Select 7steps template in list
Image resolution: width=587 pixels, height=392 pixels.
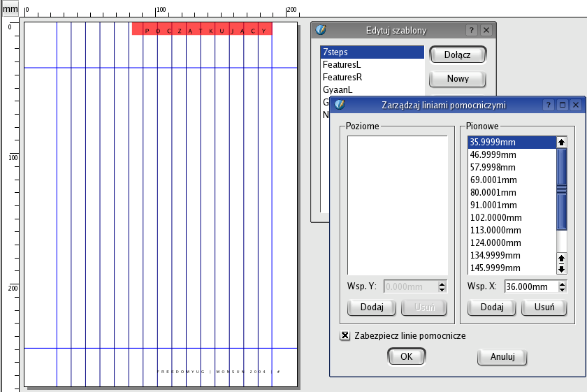point(372,52)
